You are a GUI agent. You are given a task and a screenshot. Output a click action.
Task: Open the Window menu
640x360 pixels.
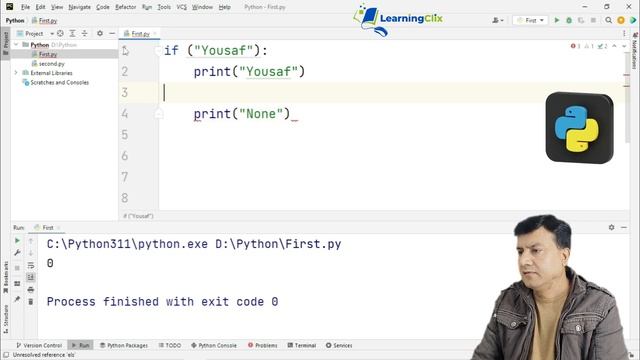(x=202, y=7)
